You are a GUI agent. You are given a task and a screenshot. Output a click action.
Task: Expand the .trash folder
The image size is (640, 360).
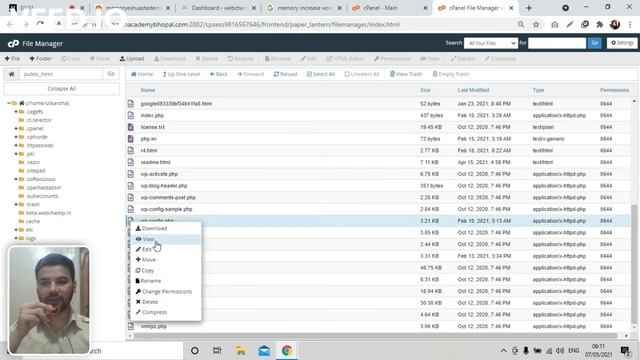[x=16, y=204]
